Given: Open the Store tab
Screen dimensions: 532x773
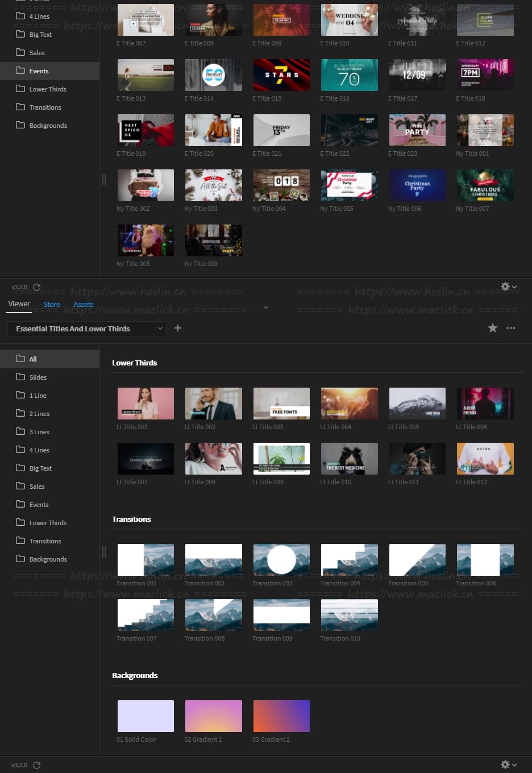Looking at the screenshot, I should (x=52, y=305).
